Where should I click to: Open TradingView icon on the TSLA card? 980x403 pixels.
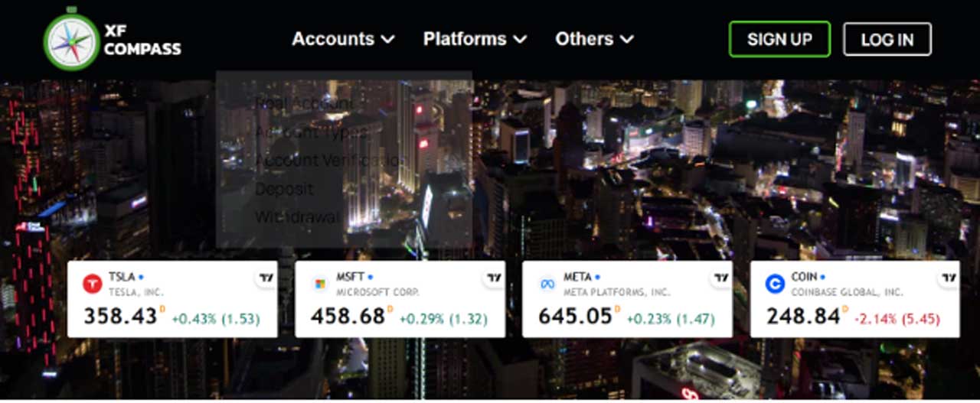pos(266,278)
